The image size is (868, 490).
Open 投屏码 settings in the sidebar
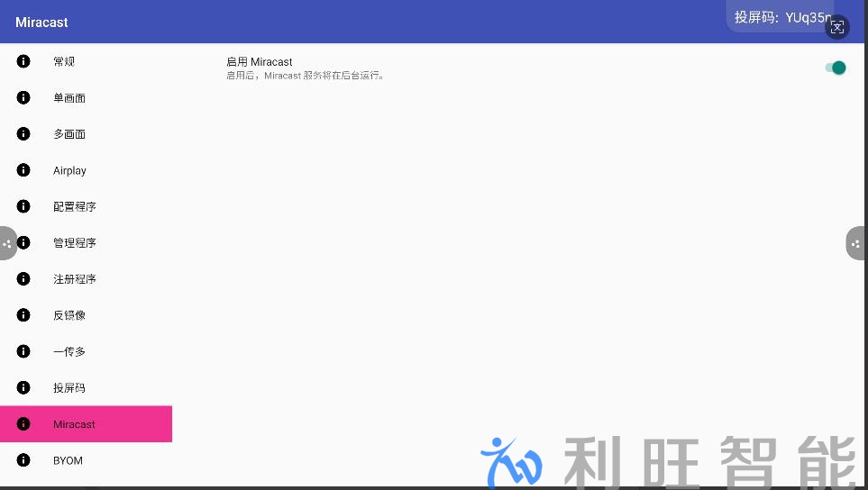pos(86,387)
